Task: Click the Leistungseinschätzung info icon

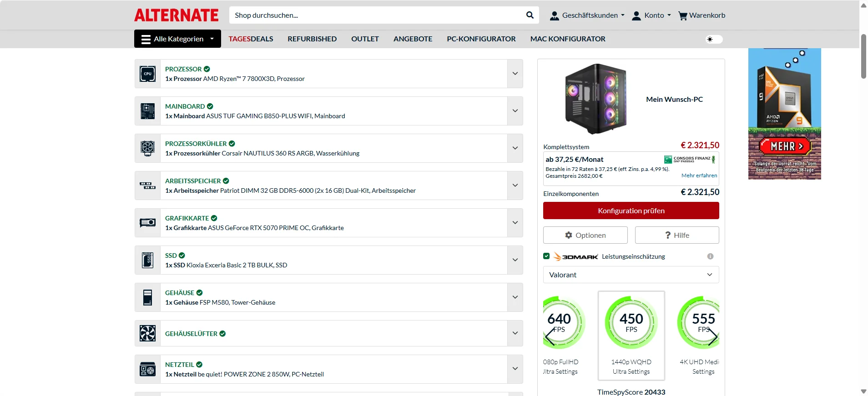Action: pyautogui.click(x=710, y=256)
